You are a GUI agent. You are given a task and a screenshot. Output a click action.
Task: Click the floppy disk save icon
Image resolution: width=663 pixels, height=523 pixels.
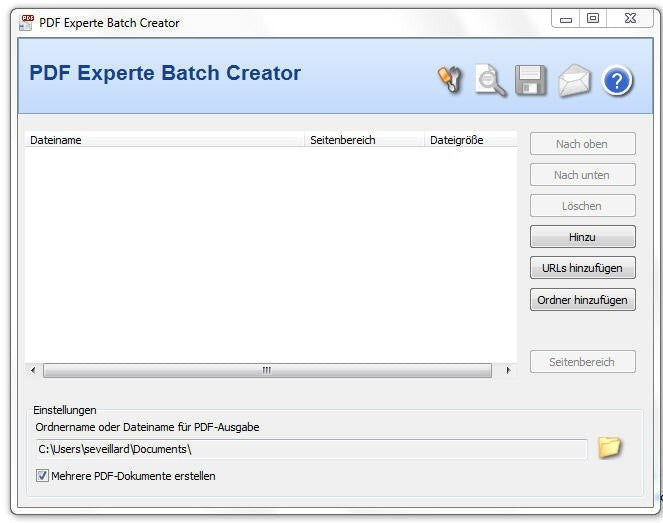531,80
